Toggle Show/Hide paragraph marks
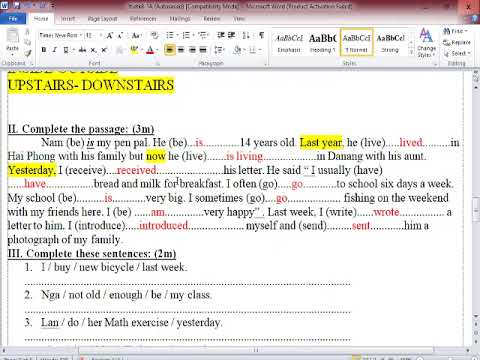The width and height of the screenshot is (480, 360). click(x=261, y=35)
